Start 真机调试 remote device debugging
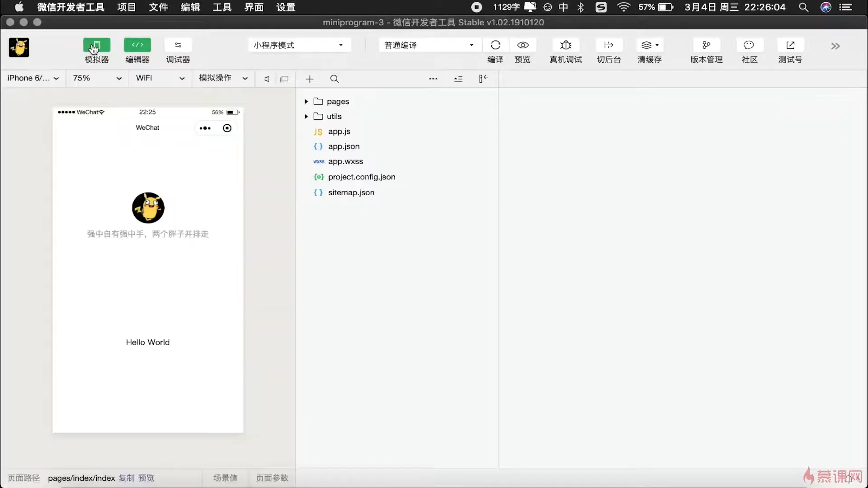 point(566,45)
